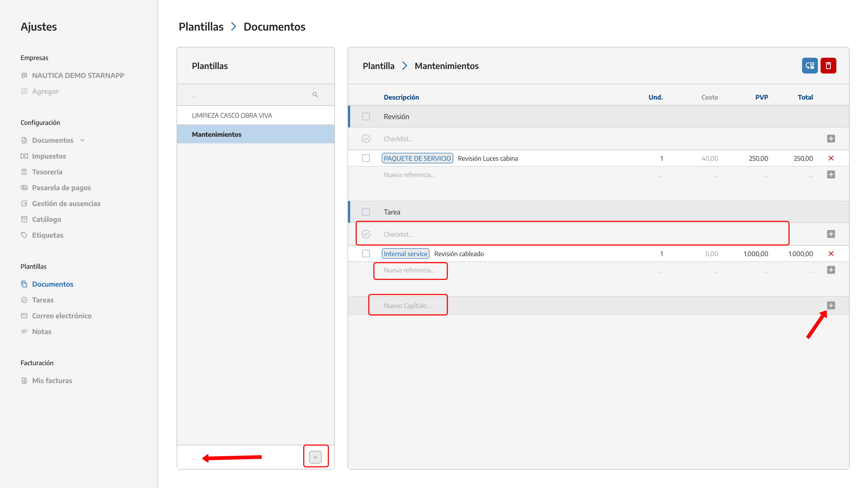Tick the Tarea chapter checkbox
The image size is (868, 488).
click(366, 212)
